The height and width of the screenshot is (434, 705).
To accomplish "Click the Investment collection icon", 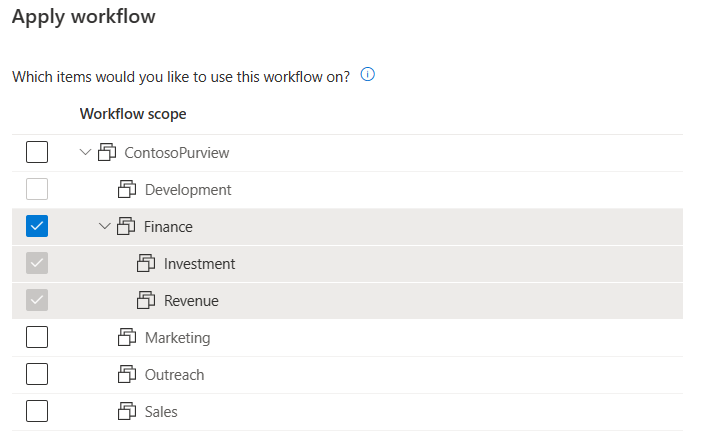I will 146,263.
